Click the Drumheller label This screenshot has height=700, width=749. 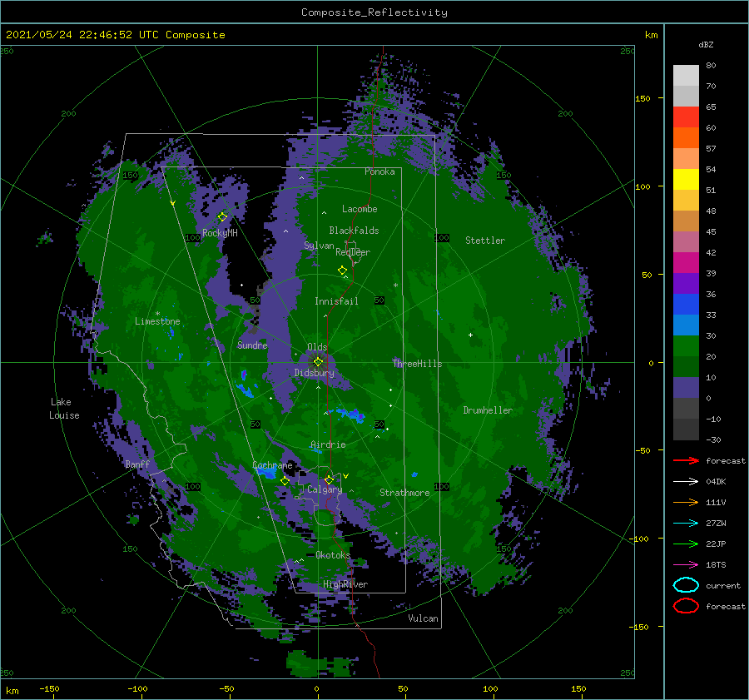click(x=488, y=410)
